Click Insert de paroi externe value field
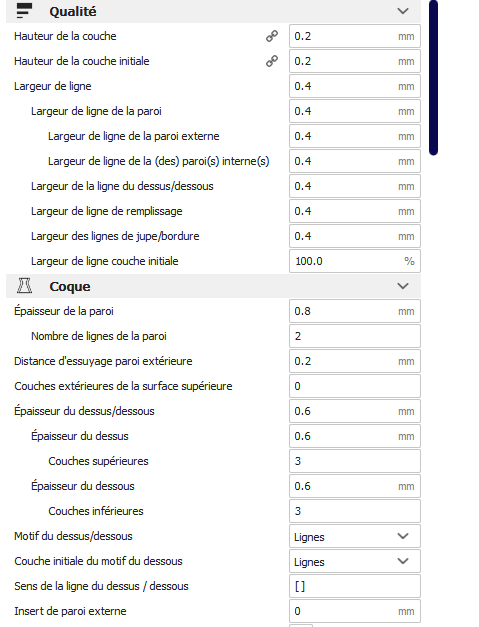The height and width of the screenshot is (627, 479). (355, 611)
